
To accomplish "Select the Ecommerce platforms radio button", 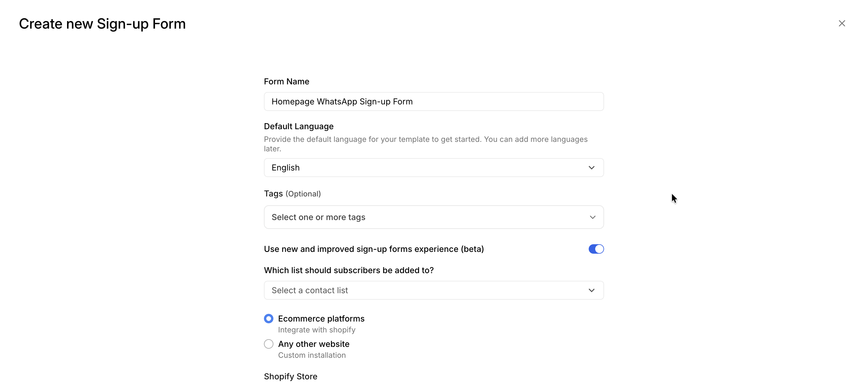I will [269, 318].
